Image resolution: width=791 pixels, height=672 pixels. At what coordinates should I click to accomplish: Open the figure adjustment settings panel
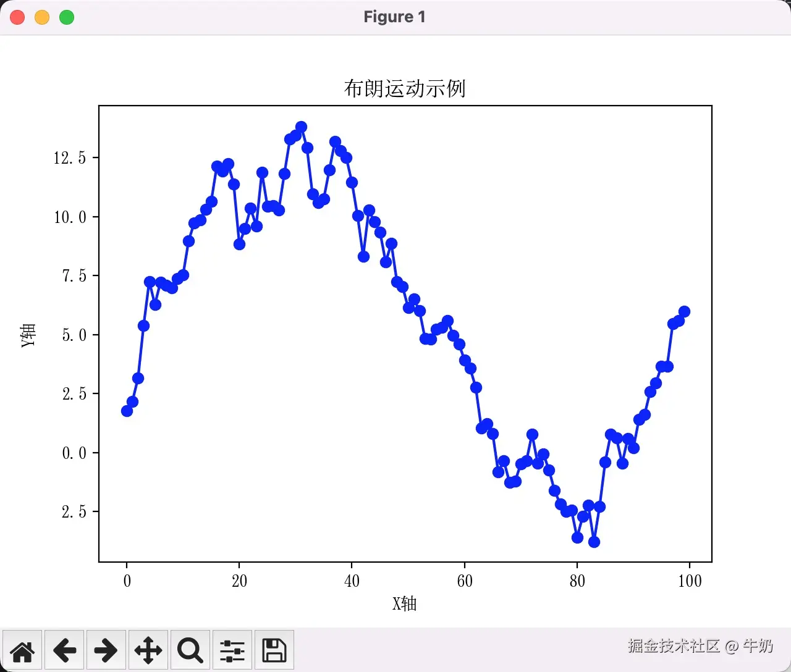(x=232, y=650)
